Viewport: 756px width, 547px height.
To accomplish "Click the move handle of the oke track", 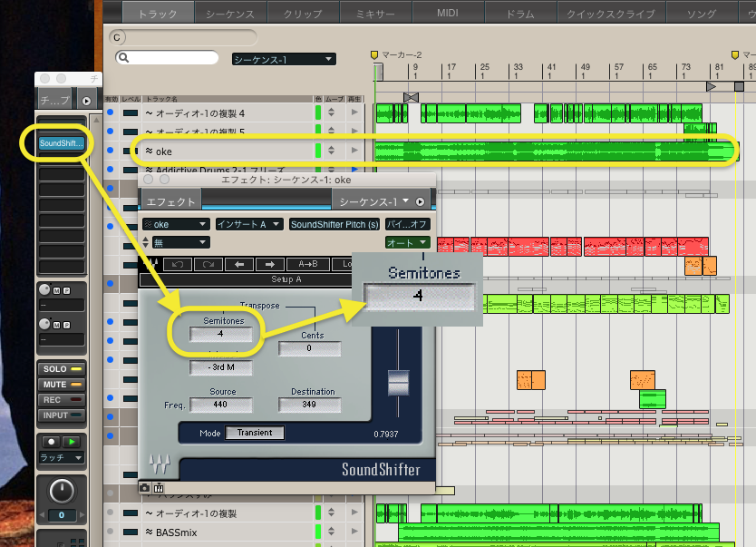I will (x=331, y=151).
